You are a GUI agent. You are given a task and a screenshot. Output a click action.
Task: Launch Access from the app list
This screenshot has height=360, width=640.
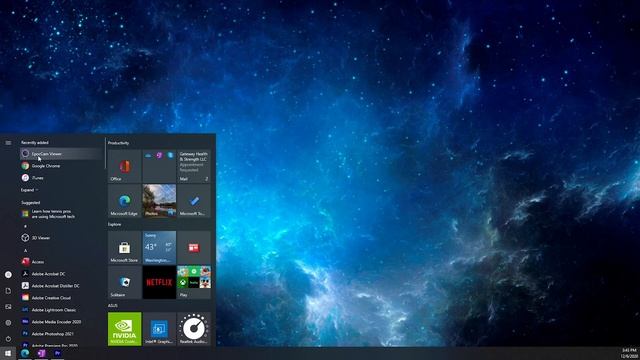[61, 262]
